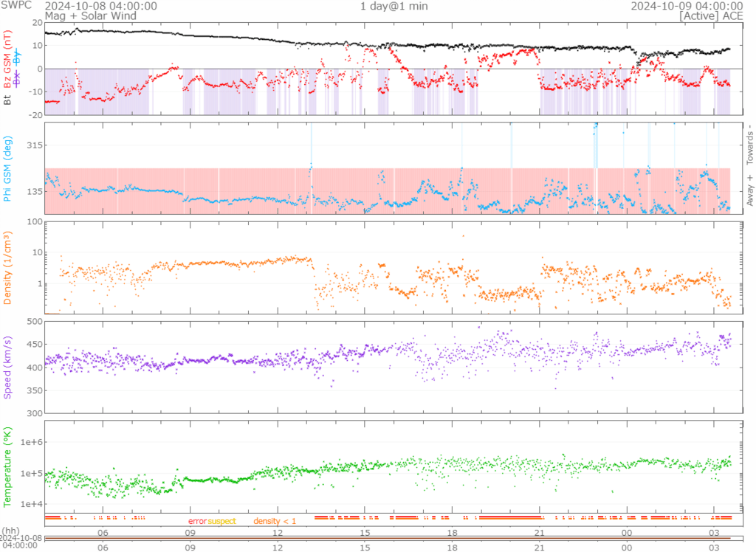Click the SWPC label in the header
Viewport: 756px width, 552px height.
coord(15,6)
